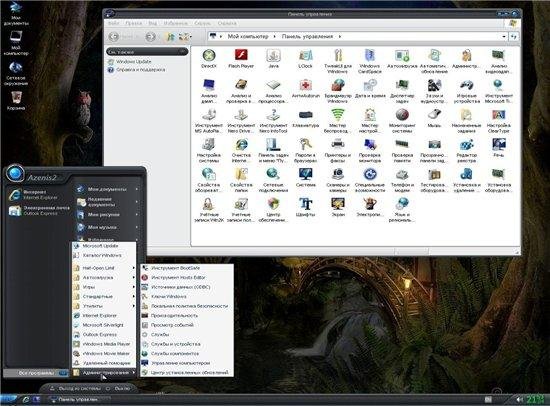Open Брандмауэр Windows

[x=338, y=91]
